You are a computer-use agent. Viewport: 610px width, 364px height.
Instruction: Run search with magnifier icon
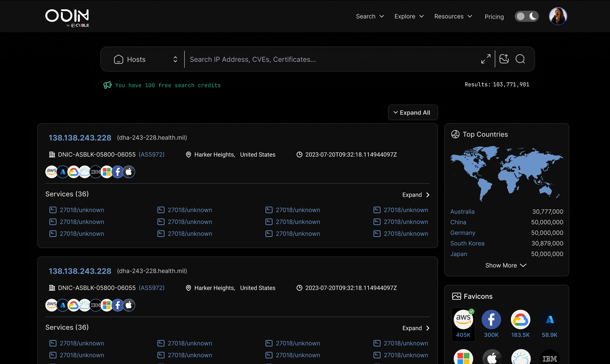click(x=520, y=59)
